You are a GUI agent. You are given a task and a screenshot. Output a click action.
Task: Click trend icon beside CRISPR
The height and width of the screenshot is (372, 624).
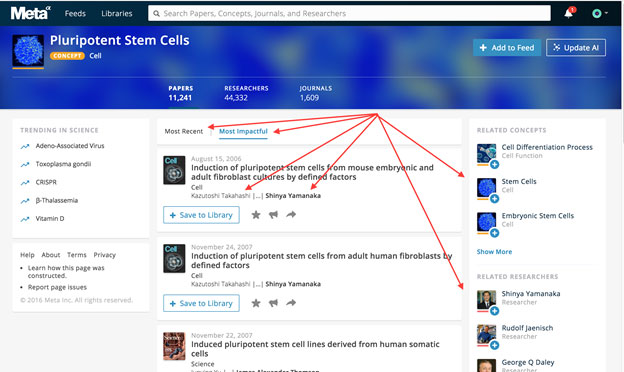[25, 183]
